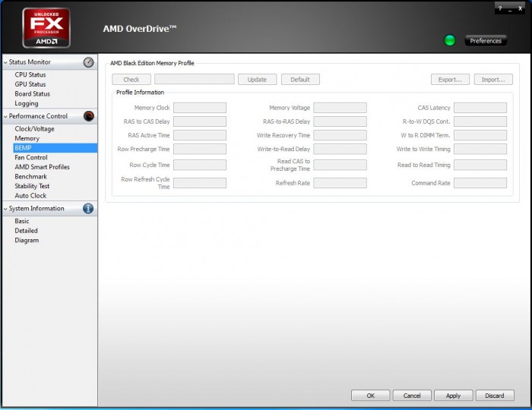The width and height of the screenshot is (532, 410).
Task: Click the Update button
Action: click(x=257, y=80)
